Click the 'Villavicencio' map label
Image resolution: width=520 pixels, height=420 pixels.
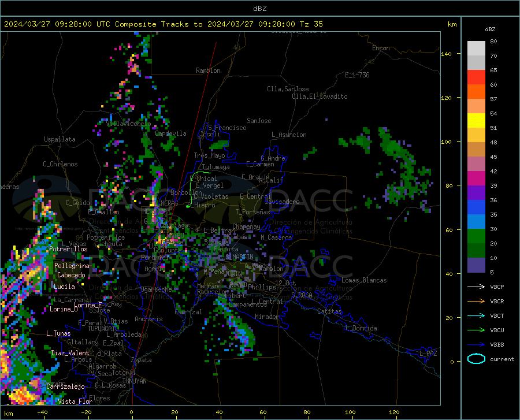129,124
